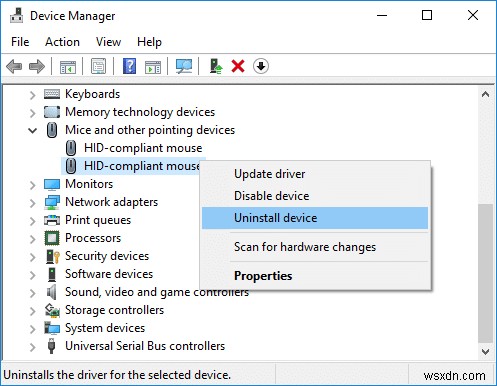This screenshot has width=497, height=386.
Task: Expand the Network adapters node
Action: click(32, 203)
